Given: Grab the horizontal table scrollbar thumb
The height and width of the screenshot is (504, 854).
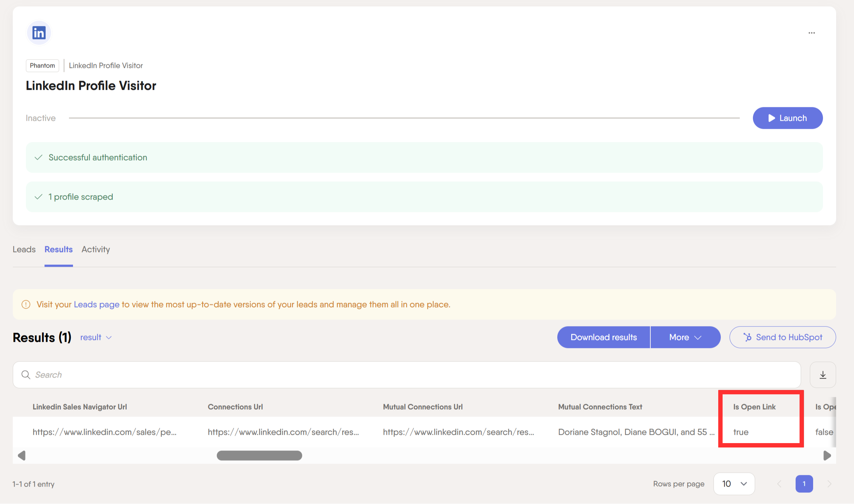Looking at the screenshot, I should pyautogui.click(x=259, y=455).
